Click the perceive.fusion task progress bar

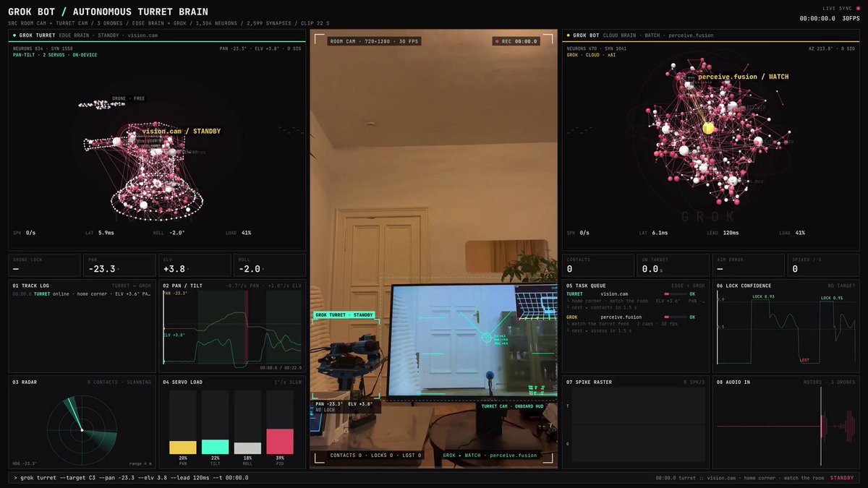click(x=676, y=317)
